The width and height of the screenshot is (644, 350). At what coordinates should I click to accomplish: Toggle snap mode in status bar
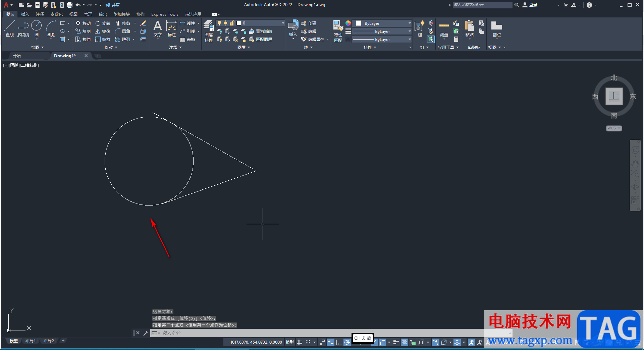(308, 342)
